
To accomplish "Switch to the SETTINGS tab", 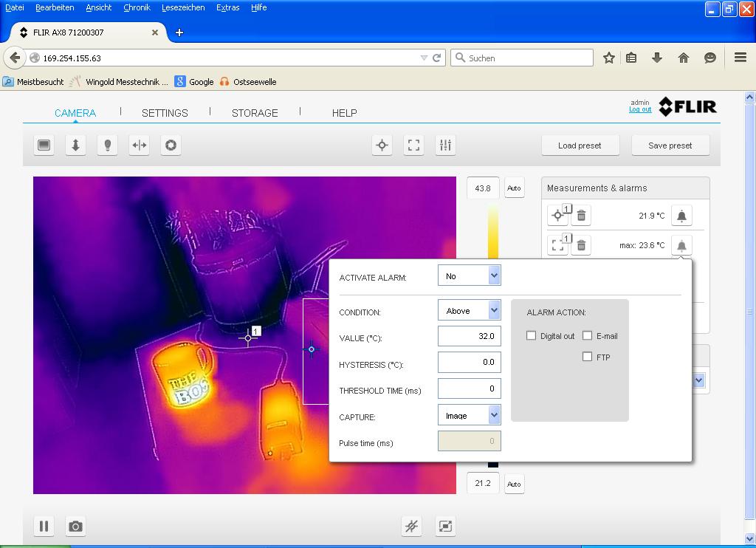I will tap(165, 113).
